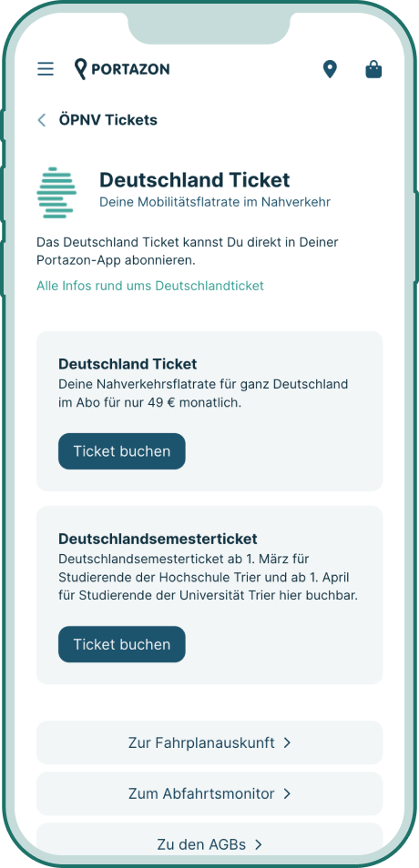Tap the back chevron beside ÖPNV Tickets
This screenshot has height=868, width=419.
[42, 120]
